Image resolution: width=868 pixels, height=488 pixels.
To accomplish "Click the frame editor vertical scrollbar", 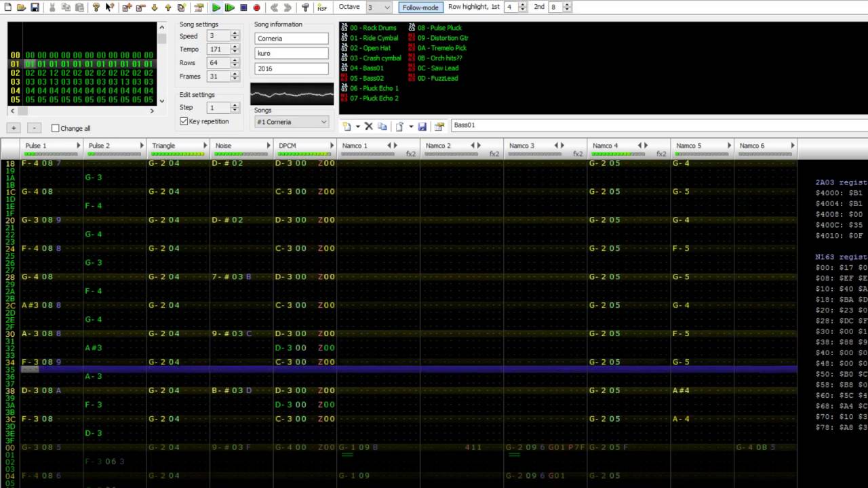I will [161, 64].
